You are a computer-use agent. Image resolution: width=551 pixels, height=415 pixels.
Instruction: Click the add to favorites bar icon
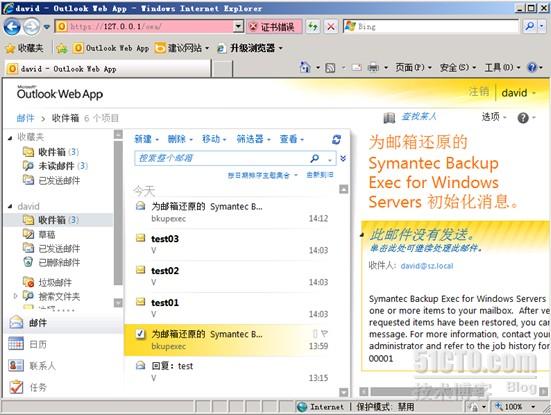tap(62, 48)
